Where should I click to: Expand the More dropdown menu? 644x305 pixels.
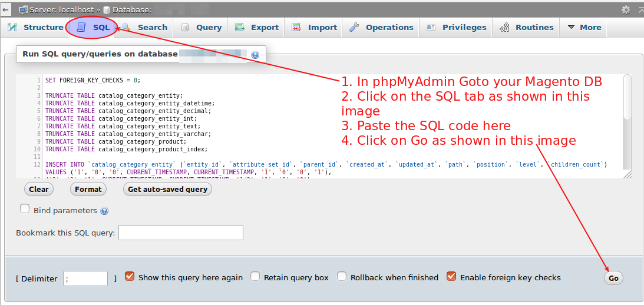584,28
